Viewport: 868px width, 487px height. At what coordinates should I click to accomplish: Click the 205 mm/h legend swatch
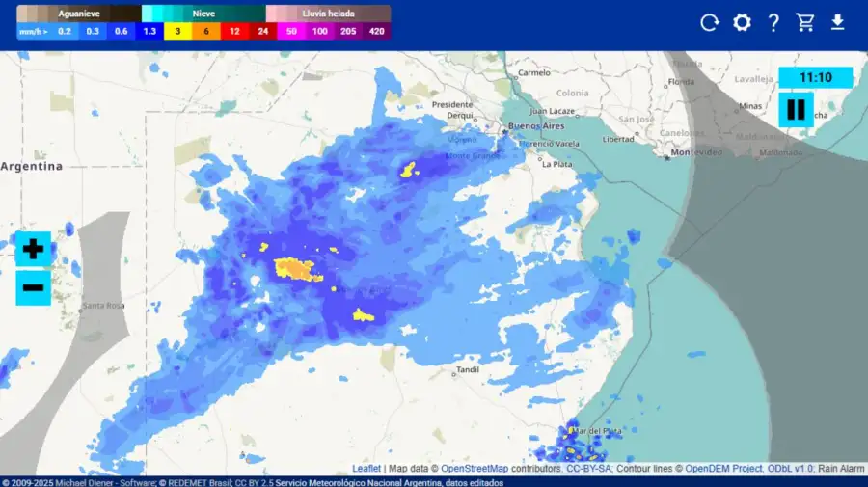(x=348, y=31)
